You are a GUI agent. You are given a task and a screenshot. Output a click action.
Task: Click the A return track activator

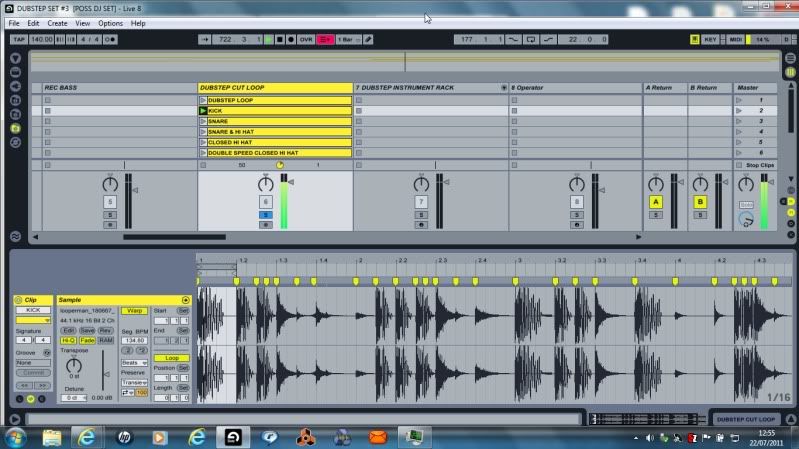[656, 201]
